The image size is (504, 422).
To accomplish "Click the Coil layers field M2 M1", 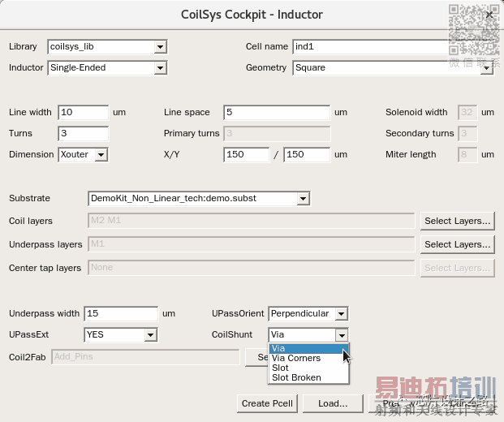I will coord(251,221).
